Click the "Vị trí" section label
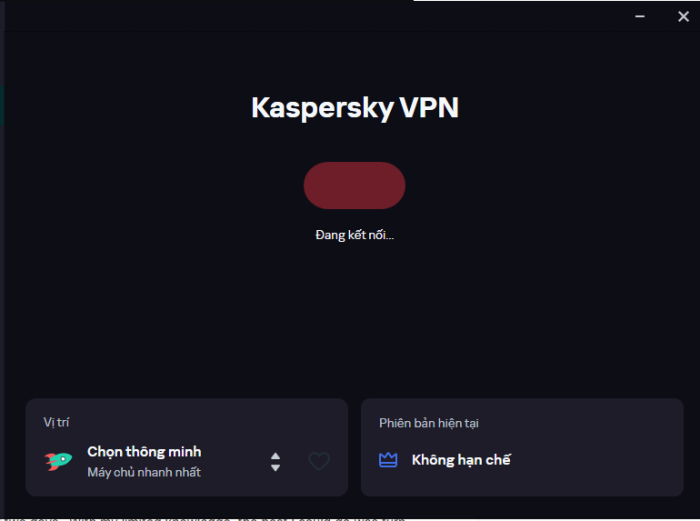 tap(57, 423)
